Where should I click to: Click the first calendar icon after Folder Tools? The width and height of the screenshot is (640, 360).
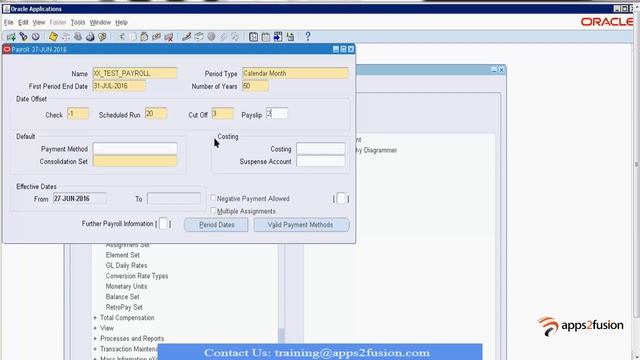253,37
